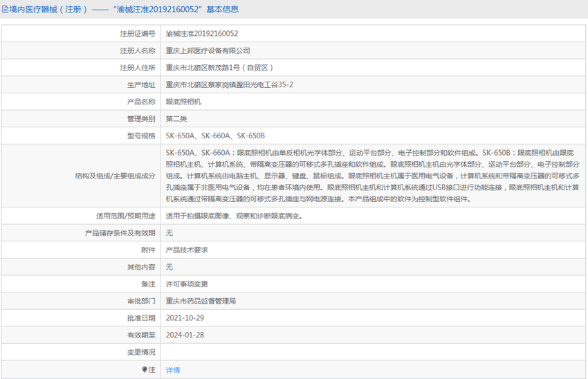Click the 境内医疗器械（注册）header title text
Screen dimensions: 588x379
coord(46,10)
